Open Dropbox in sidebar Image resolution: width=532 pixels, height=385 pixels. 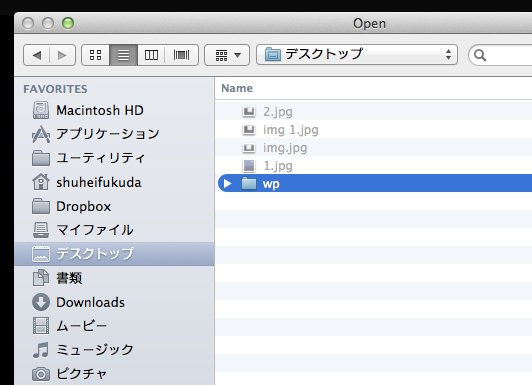tap(114, 206)
